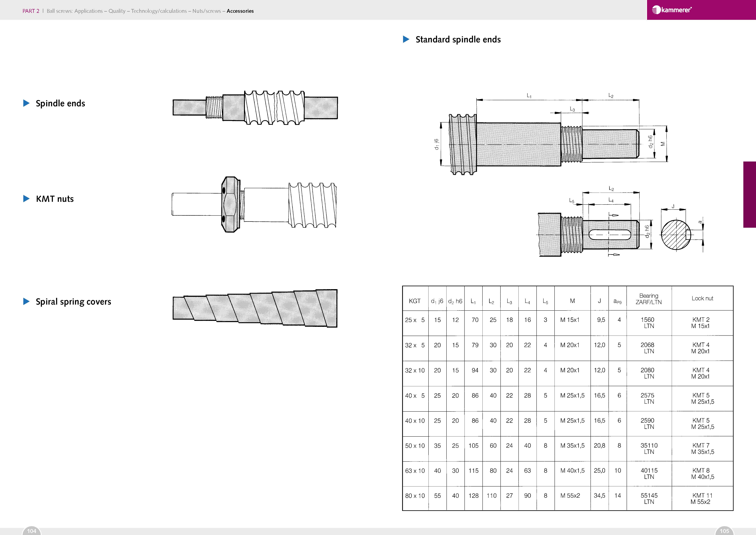Click the '2590 LTN' bearing cell
The height and width of the screenshot is (535, 756).
click(x=648, y=424)
